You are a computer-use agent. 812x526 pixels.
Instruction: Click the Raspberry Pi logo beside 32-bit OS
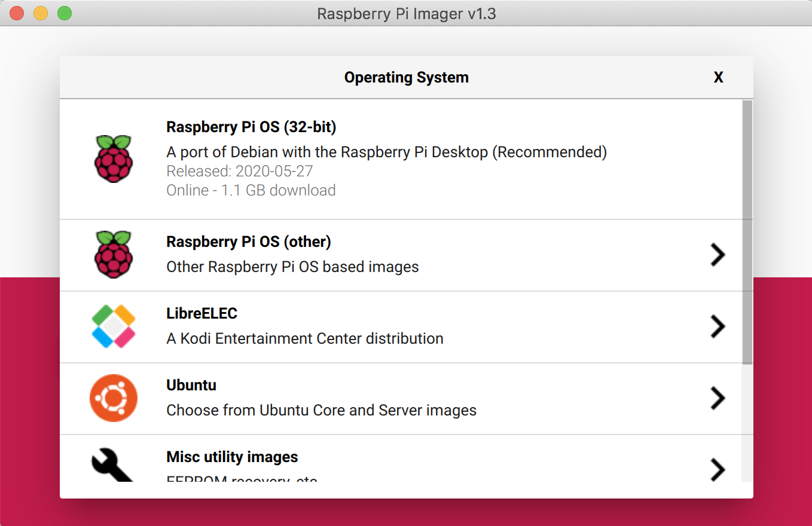tap(113, 158)
